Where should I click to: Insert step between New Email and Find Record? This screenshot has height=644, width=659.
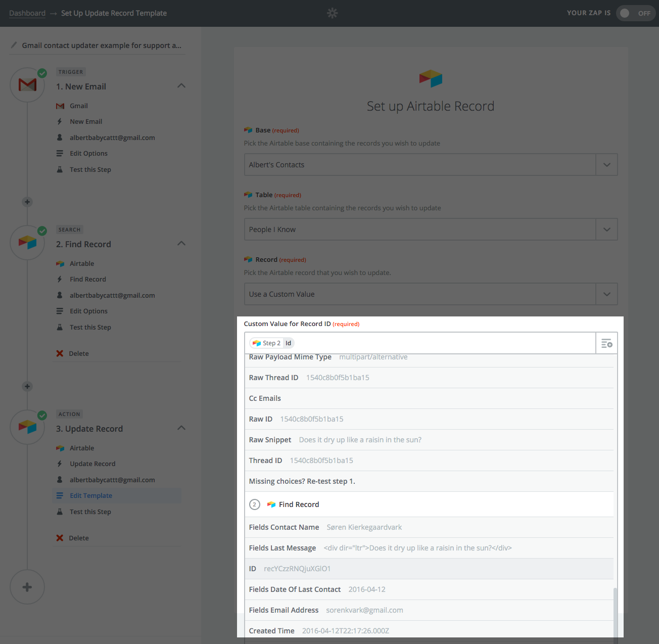tap(27, 202)
